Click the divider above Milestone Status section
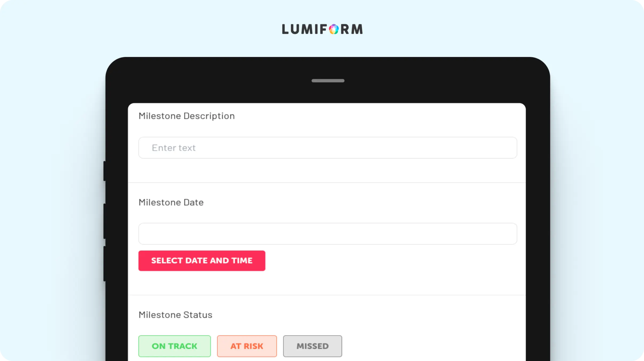 click(x=327, y=295)
